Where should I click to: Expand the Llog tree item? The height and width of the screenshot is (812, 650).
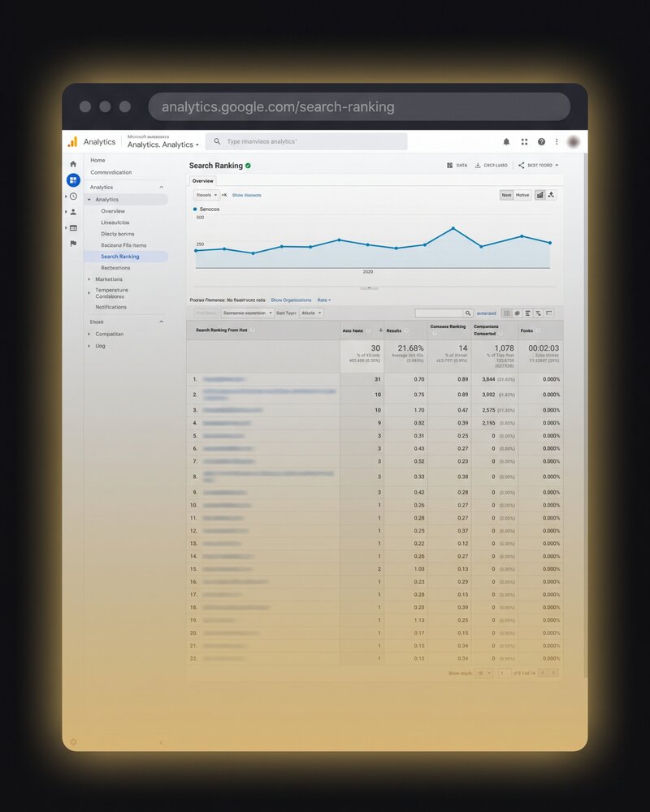point(89,345)
